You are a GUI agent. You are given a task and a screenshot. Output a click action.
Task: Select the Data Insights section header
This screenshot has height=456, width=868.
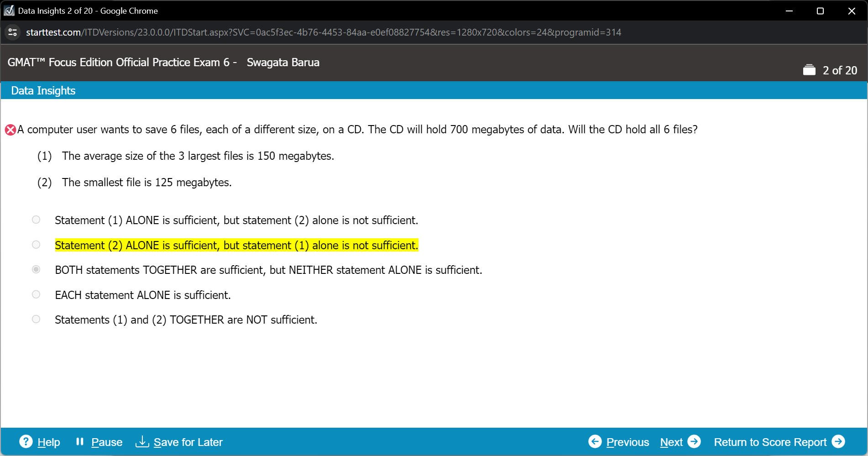43,90
